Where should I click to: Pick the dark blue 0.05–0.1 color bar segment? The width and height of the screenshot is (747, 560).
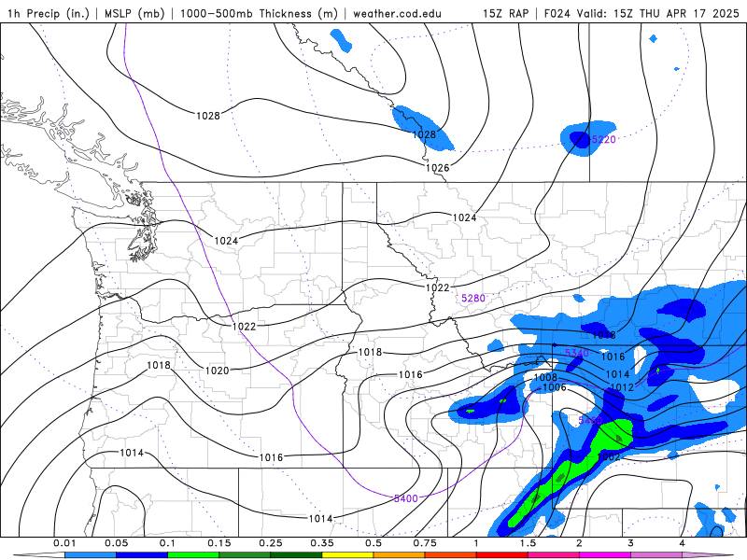point(142,555)
